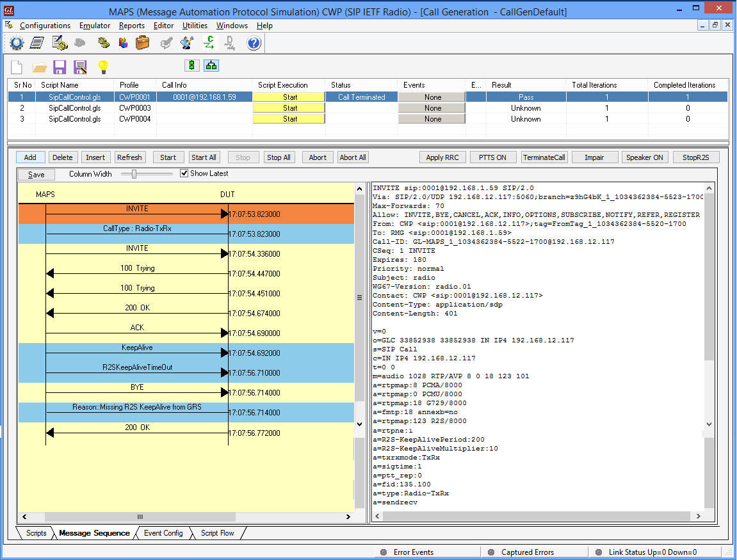Click the Stop All button
The width and height of the screenshot is (737, 560).
(279, 157)
